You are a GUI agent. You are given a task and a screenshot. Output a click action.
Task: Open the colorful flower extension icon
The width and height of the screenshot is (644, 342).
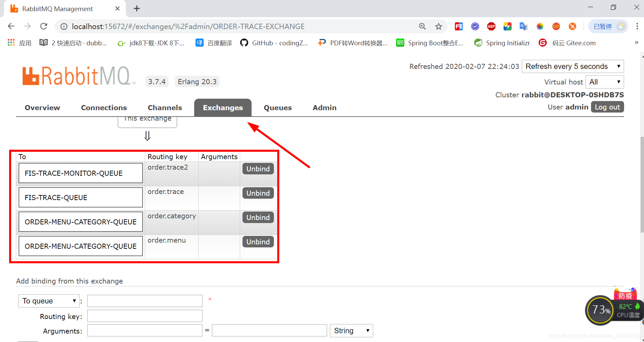point(540,26)
